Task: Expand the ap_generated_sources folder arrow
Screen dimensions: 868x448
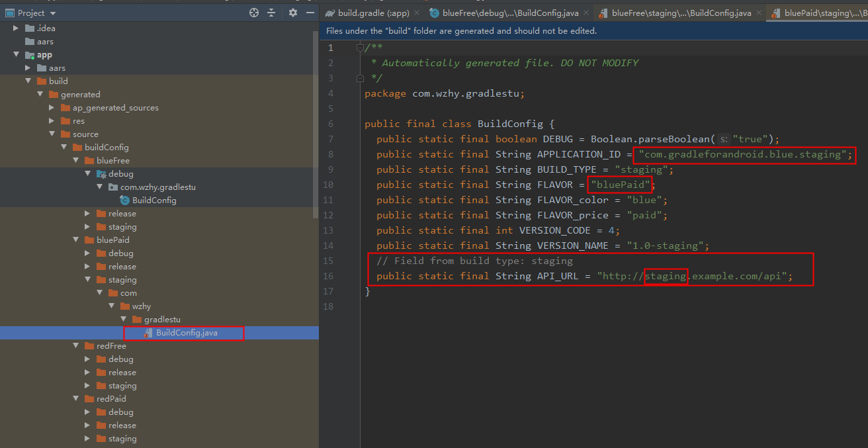Action: (x=52, y=107)
